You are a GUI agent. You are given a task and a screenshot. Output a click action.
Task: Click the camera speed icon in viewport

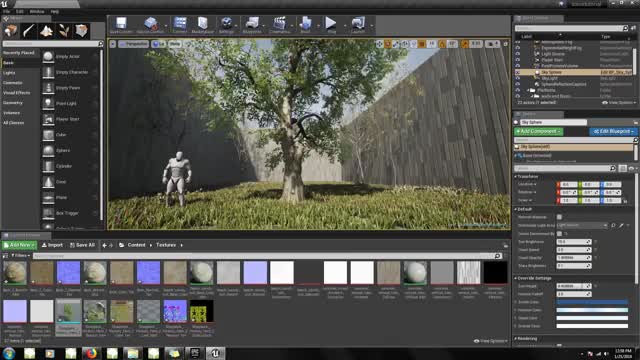492,44
